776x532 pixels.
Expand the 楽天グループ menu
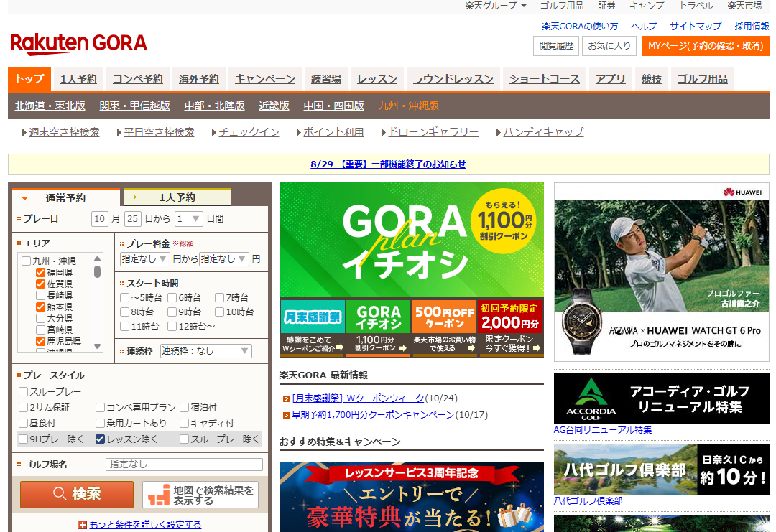[x=496, y=6]
